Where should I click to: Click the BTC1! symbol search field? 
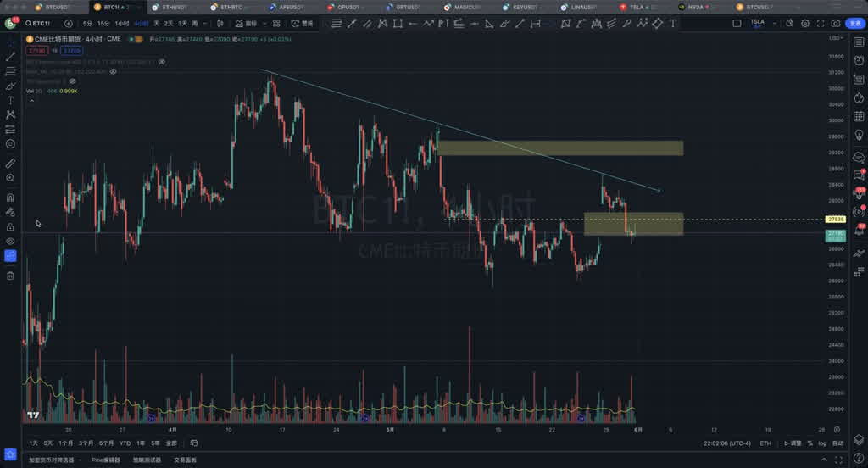tap(37, 24)
